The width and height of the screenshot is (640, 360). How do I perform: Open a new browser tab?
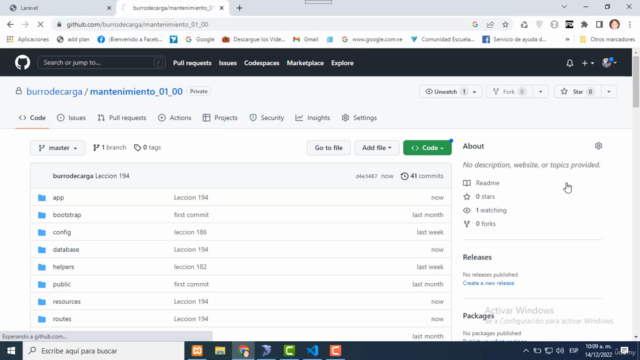coord(239,8)
